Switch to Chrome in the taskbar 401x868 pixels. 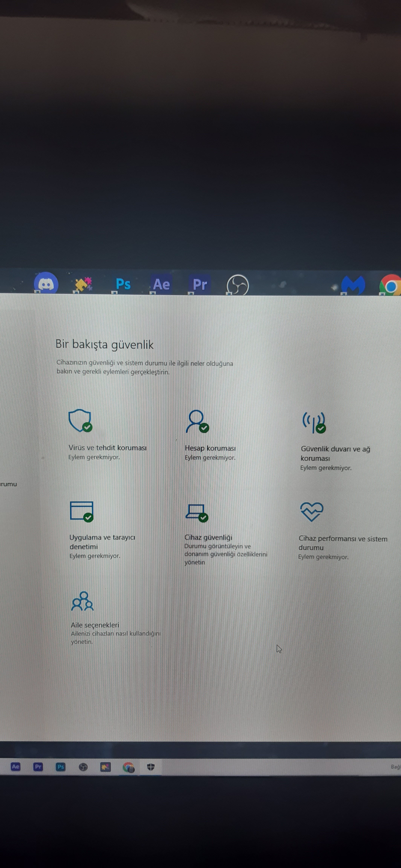click(128, 767)
